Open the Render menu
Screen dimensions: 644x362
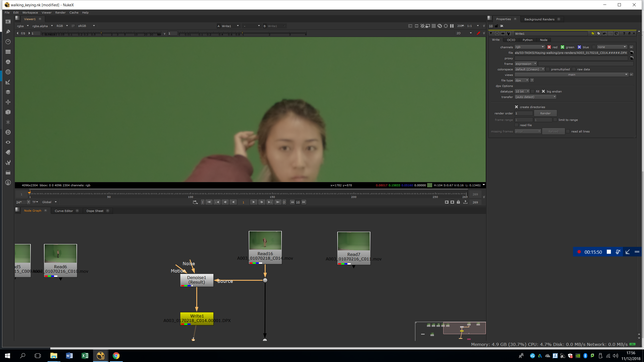click(x=60, y=13)
